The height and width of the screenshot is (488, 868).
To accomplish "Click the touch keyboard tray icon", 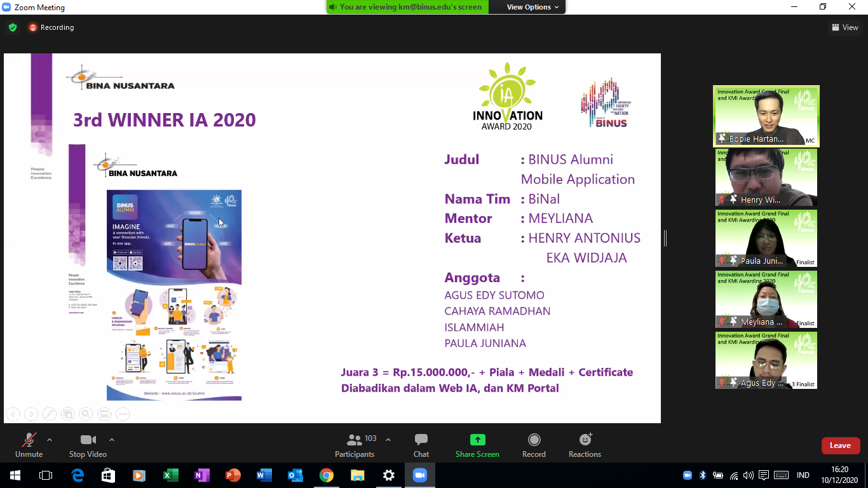I will coord(782,475).
